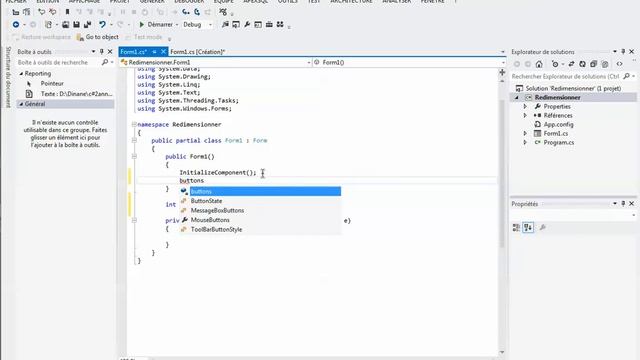Open Boîte à outils window position menu
640x360 pixels.
(x=93, y=52)
